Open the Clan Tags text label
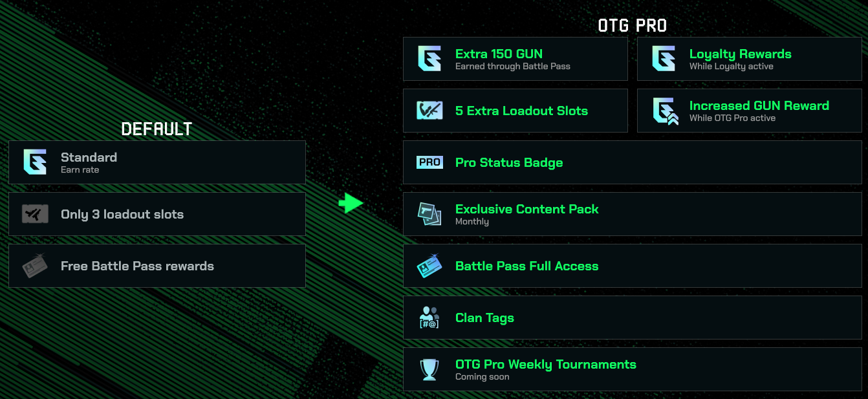Viewport: 868px width, 399px height. 484,318
